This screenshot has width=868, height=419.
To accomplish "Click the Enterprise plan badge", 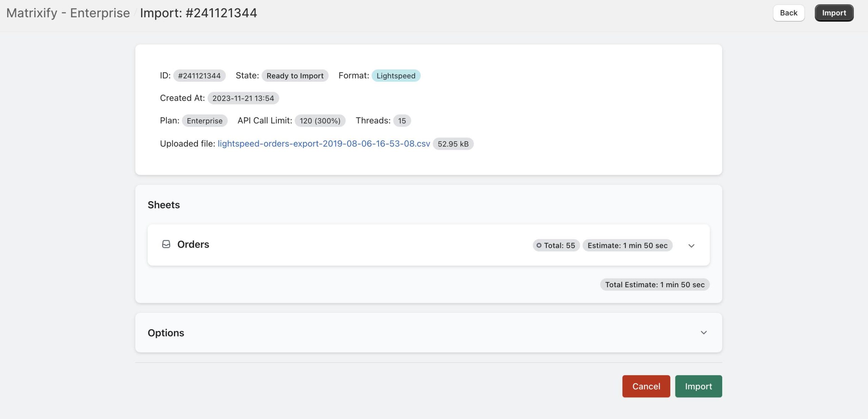I will click(204, 121).
